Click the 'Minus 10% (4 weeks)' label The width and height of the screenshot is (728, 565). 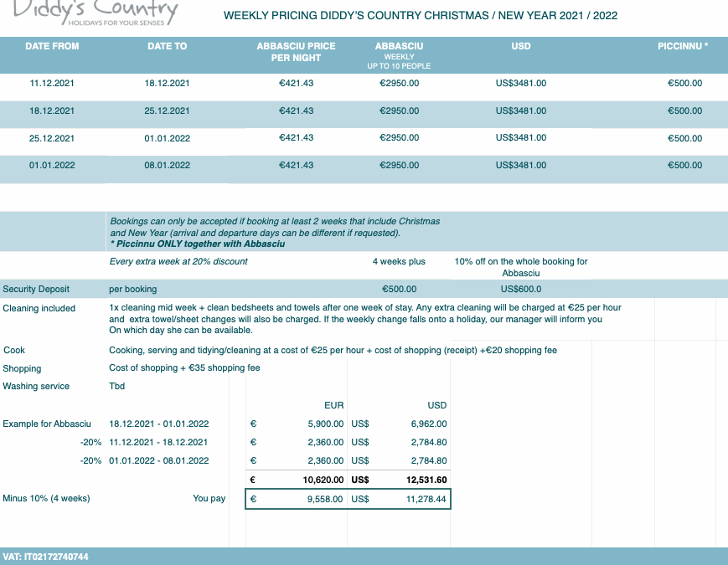tap(46, 499)
